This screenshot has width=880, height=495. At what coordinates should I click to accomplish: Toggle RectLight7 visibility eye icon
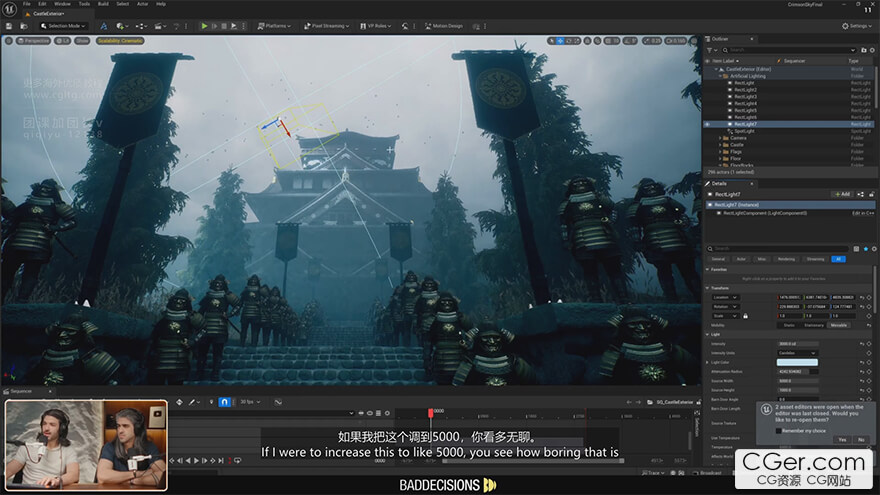707,124
